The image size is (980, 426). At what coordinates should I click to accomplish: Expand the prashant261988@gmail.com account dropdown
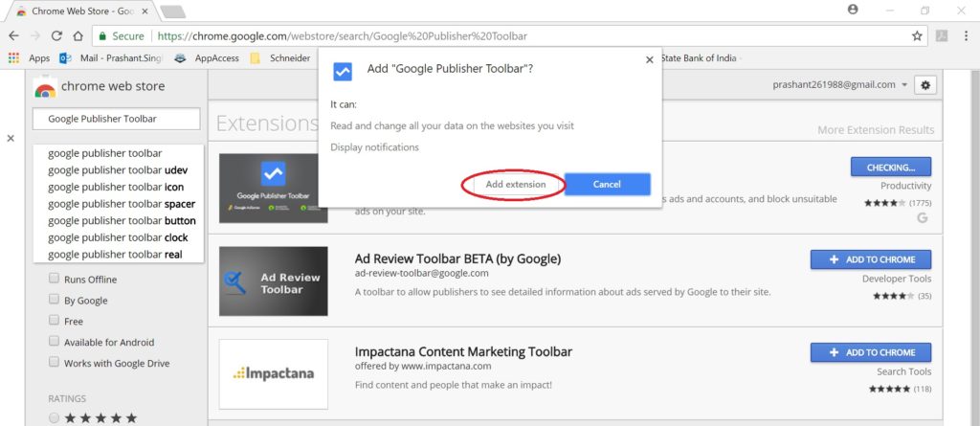[840, 85]
